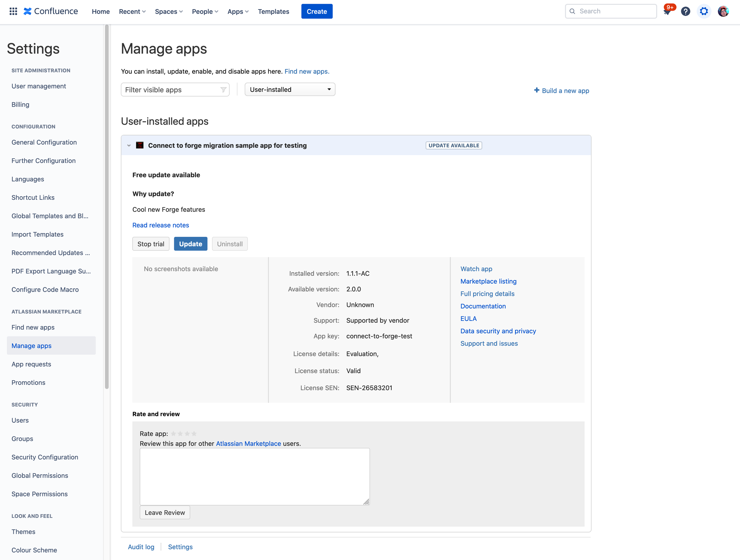The image size is (740, 560).
Task: Open the User-installed filter dropdown
Action: point(290,90)
